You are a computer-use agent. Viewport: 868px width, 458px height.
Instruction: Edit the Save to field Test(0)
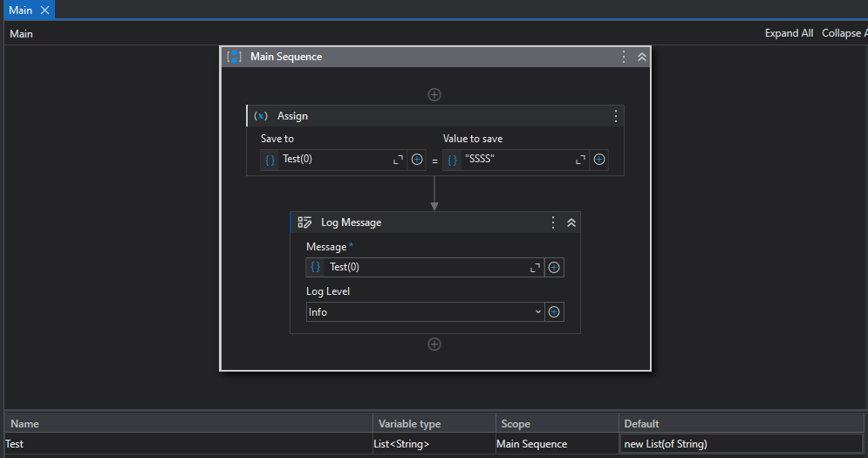coord(334,160)
